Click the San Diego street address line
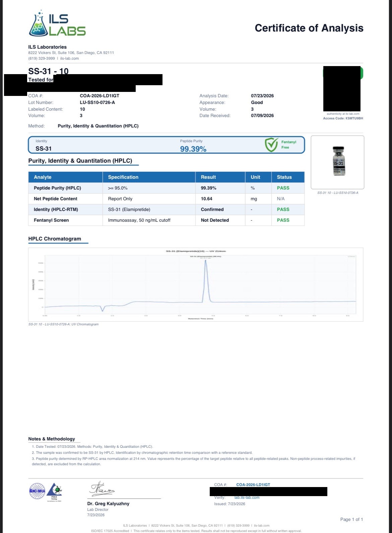392x533 pixels. click(71, 53)
